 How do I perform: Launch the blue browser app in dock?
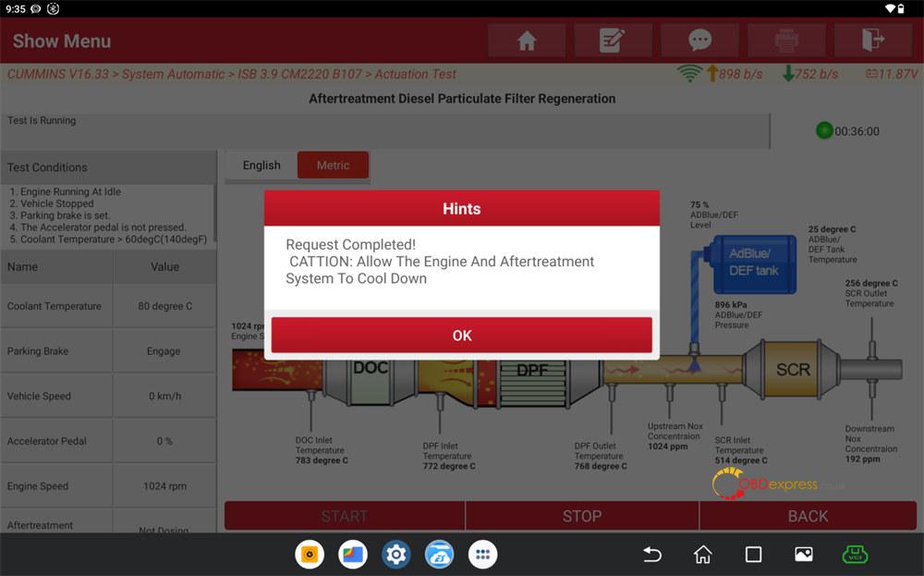(x=440, y=554)
